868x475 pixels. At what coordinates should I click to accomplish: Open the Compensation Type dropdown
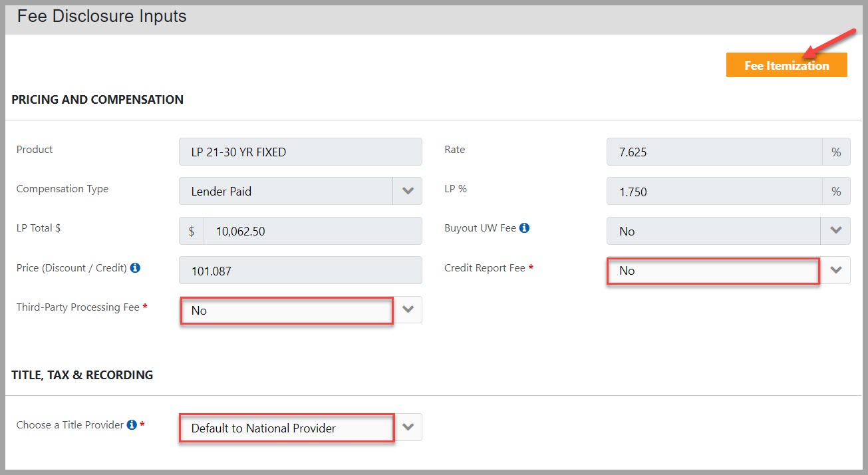tap(407, 191)
